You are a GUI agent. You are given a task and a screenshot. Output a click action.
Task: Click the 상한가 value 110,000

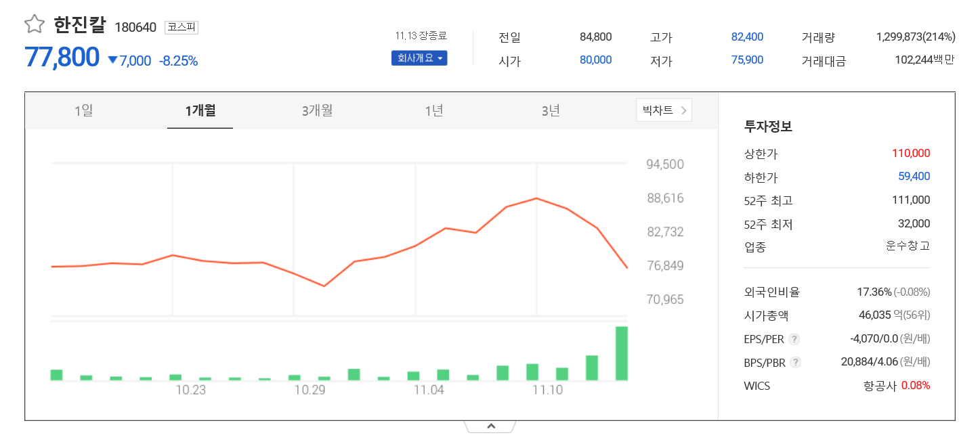[911, 153]
